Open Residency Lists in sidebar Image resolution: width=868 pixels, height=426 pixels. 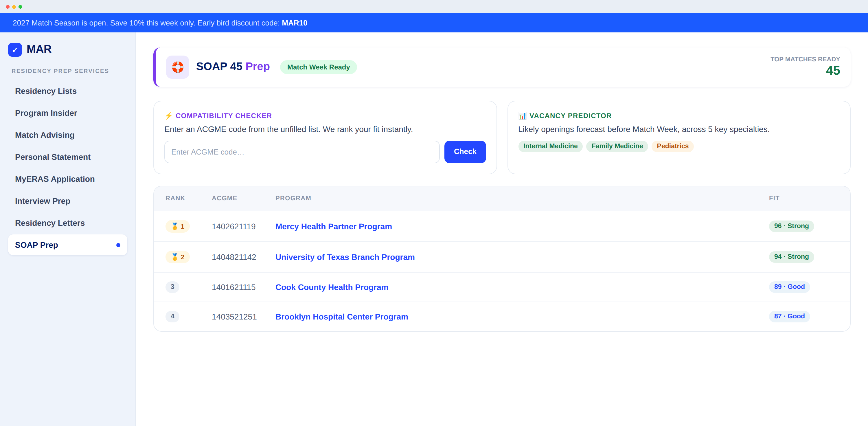[x=68, y=91]
